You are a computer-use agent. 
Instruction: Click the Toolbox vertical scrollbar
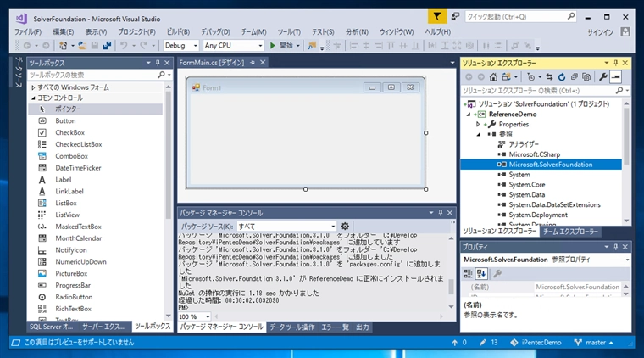(168, 201)
